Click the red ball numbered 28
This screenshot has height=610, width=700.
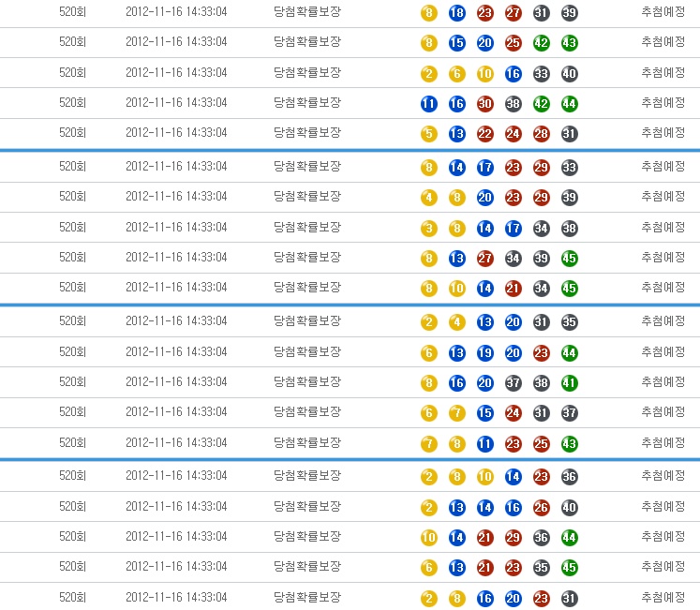(x=542, y=134)
